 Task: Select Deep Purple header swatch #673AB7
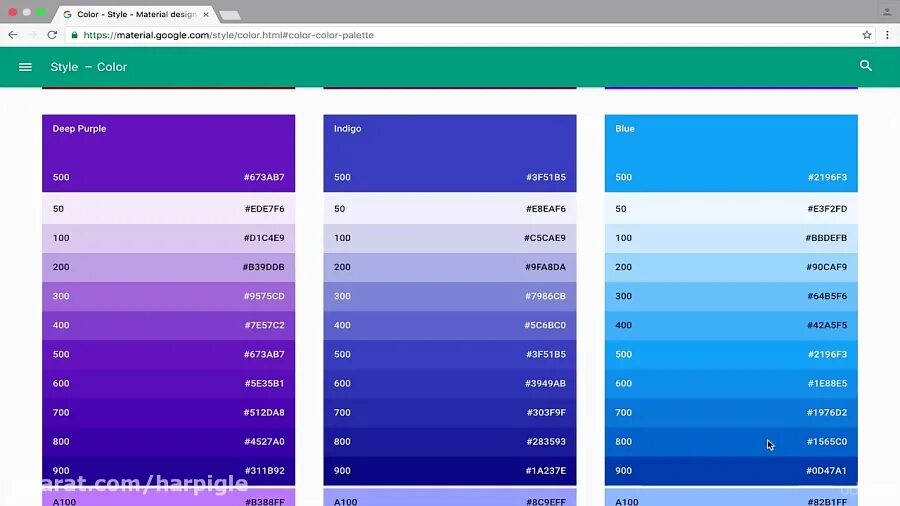(x=168, y=153)
